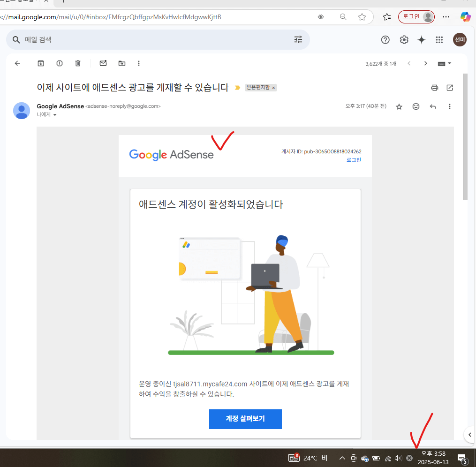Show search options filter icon
The height and width of the screenshot is (467, 476).
[x=298, y=39]
